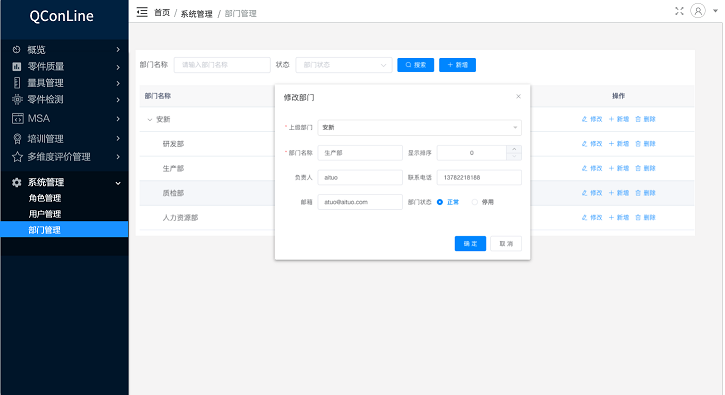Close the 修改部门 dialog with X
725x395 pixels.
518,96
